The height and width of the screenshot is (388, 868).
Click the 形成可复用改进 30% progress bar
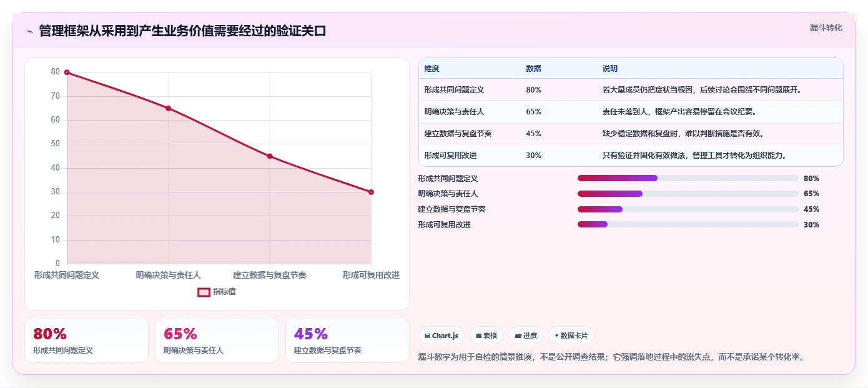[x=688, y=224]
